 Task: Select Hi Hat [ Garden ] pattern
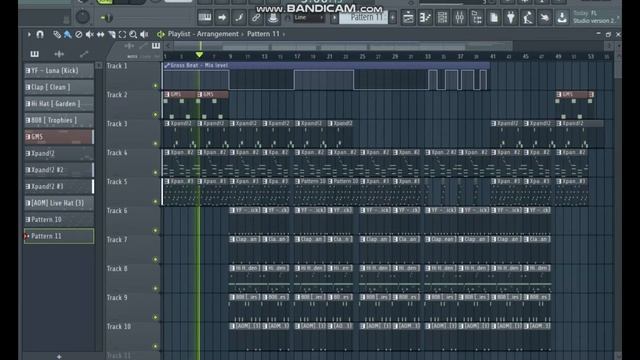(59, 104)
